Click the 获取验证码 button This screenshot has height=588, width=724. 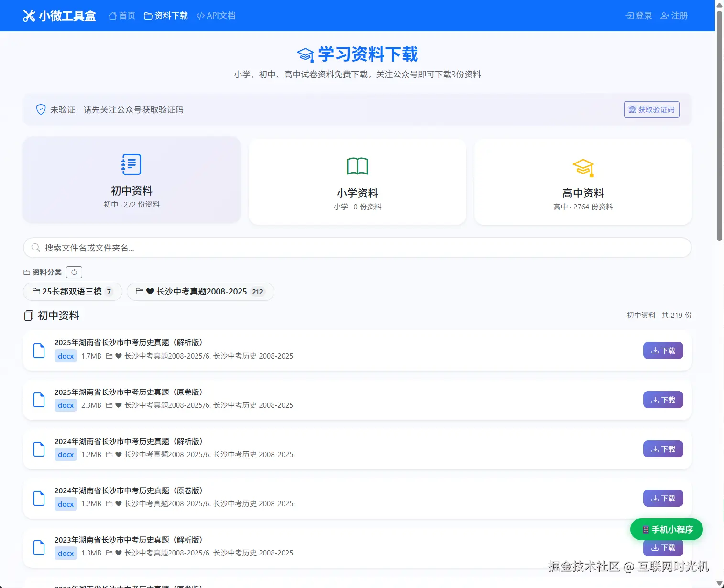click(651, 109)
